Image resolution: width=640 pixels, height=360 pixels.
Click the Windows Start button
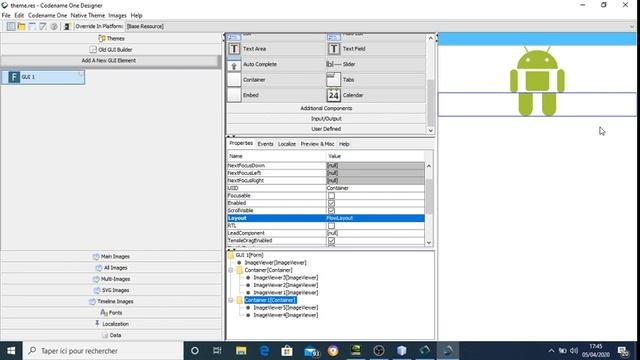click(x=11, y=351)
